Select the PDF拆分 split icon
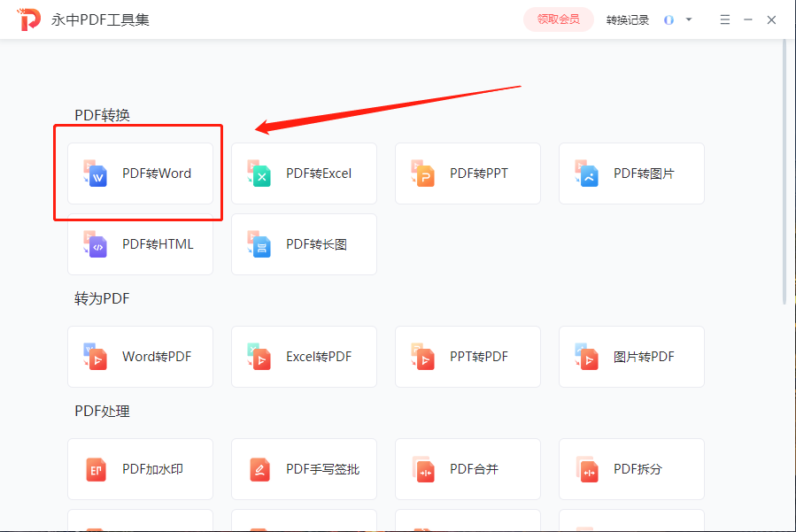This screenshot has width=796, height=532. [587, 469]
